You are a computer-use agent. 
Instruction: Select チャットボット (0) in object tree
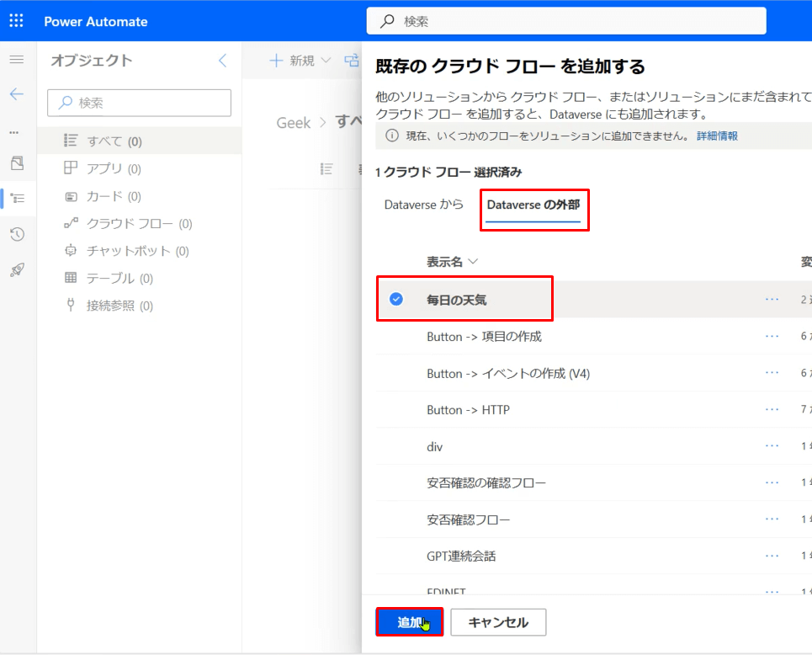point(139,251)
